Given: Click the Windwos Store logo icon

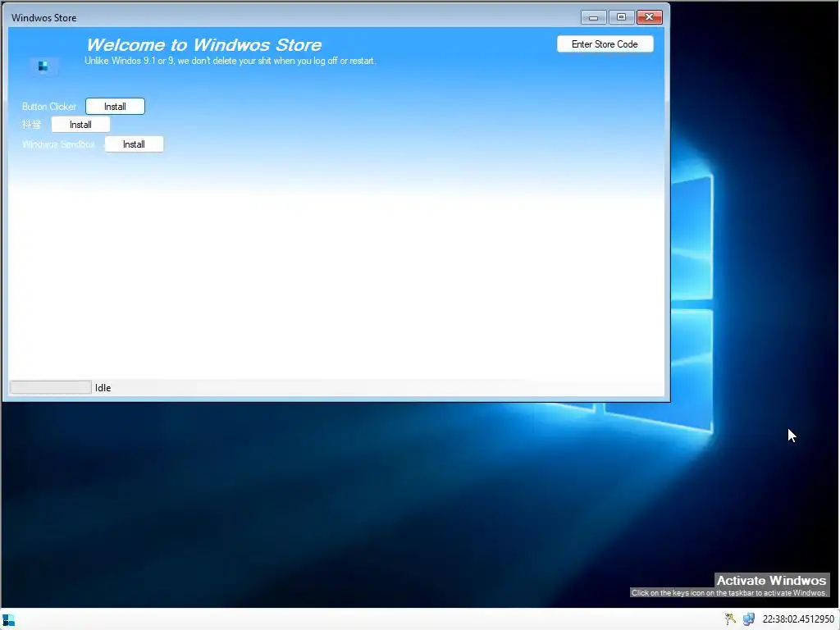Looking at the screenshot, I should tap(43, 66).
